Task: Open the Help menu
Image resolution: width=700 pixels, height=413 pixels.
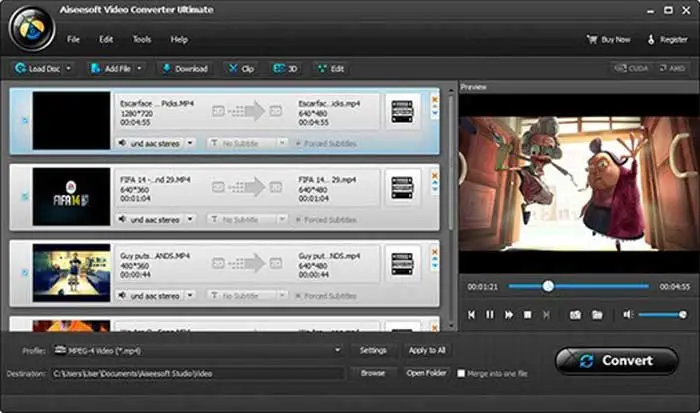Action: click(179, 39)
